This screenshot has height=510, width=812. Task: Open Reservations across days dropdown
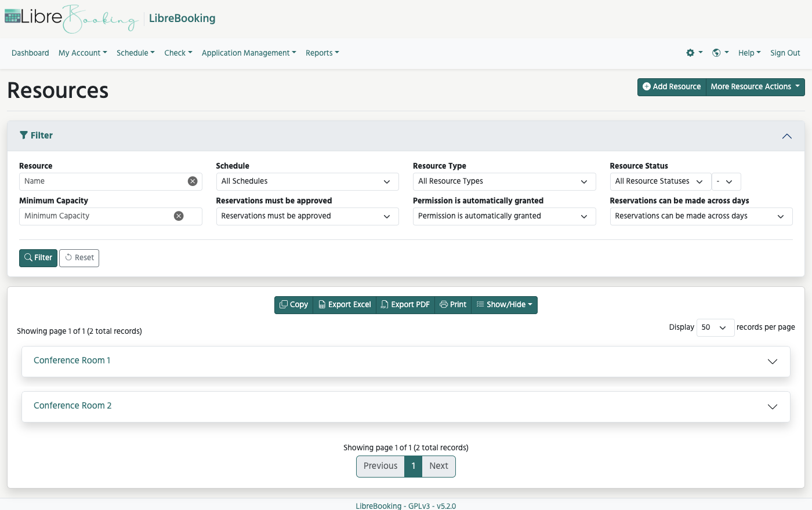coord(701,216)
